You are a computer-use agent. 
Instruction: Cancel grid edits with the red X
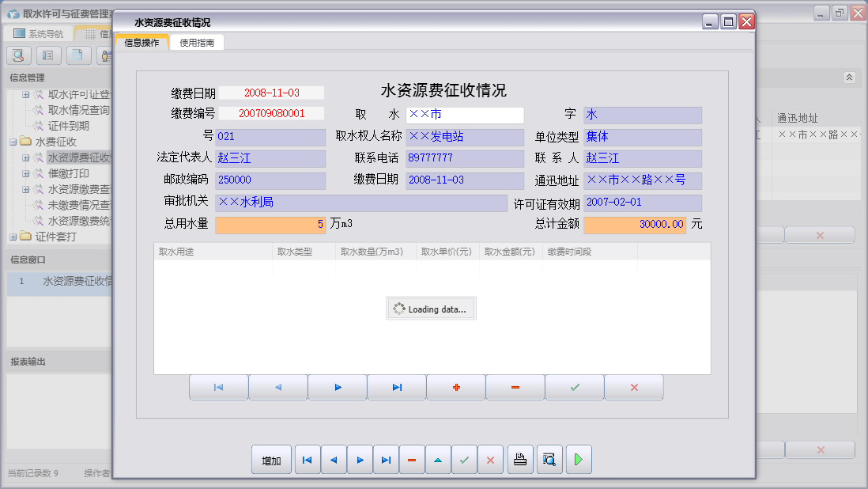point(634,388)
